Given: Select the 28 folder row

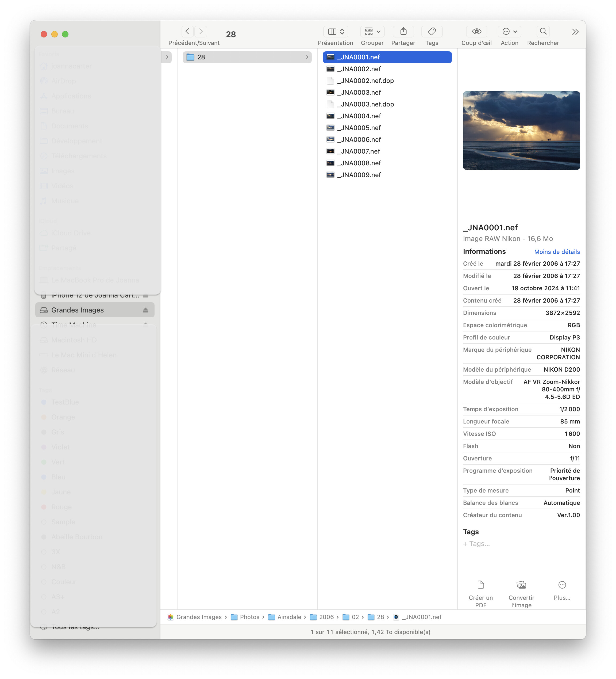Looking at the screenshot, I should [x=247, y=57].
